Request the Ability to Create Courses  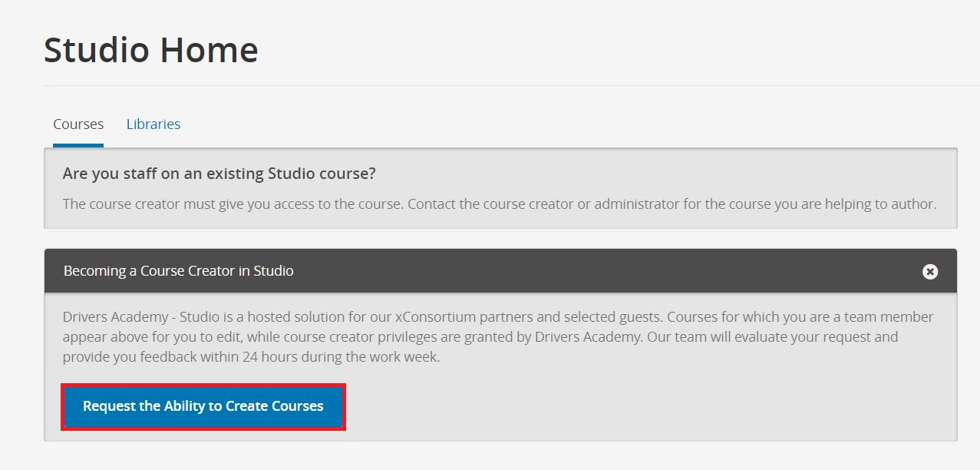(203, 406)
